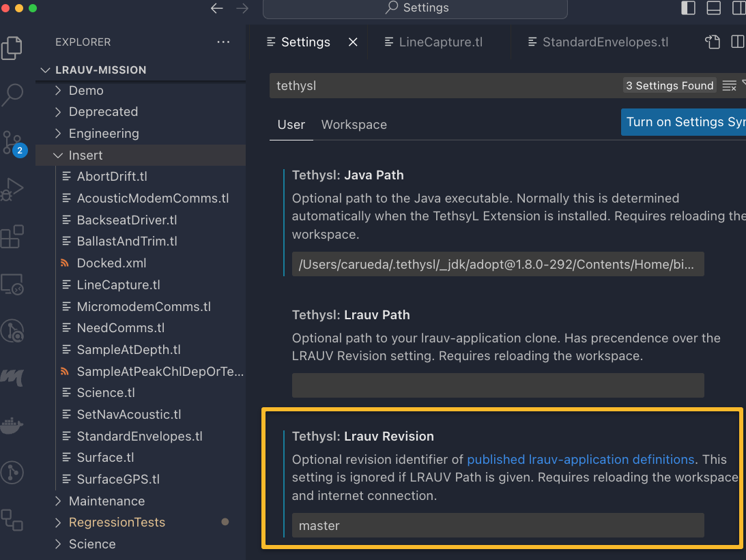The image size is (746, 560).
Task: Open the Extensions view
Action: (12, 237)
